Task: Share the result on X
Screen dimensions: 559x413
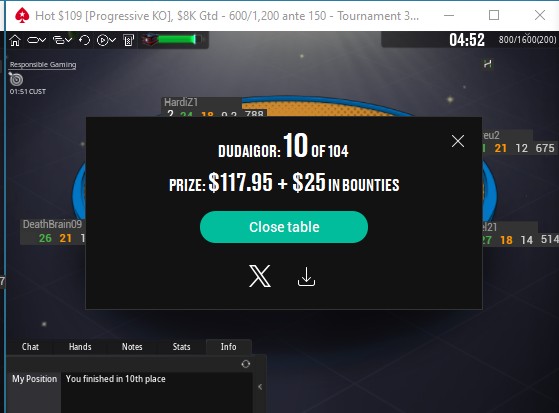Action: pyautogui.click(x=260, y=276)
